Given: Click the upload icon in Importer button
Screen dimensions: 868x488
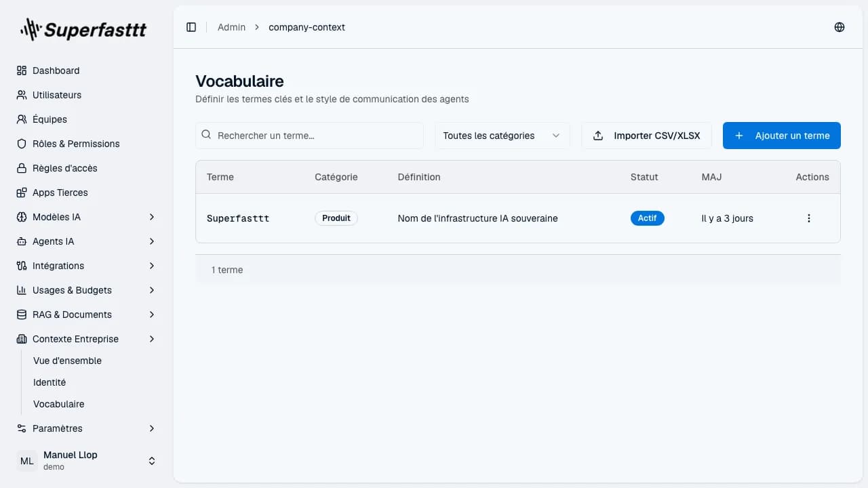Looking at the screenshot, I should pos(598,136).
